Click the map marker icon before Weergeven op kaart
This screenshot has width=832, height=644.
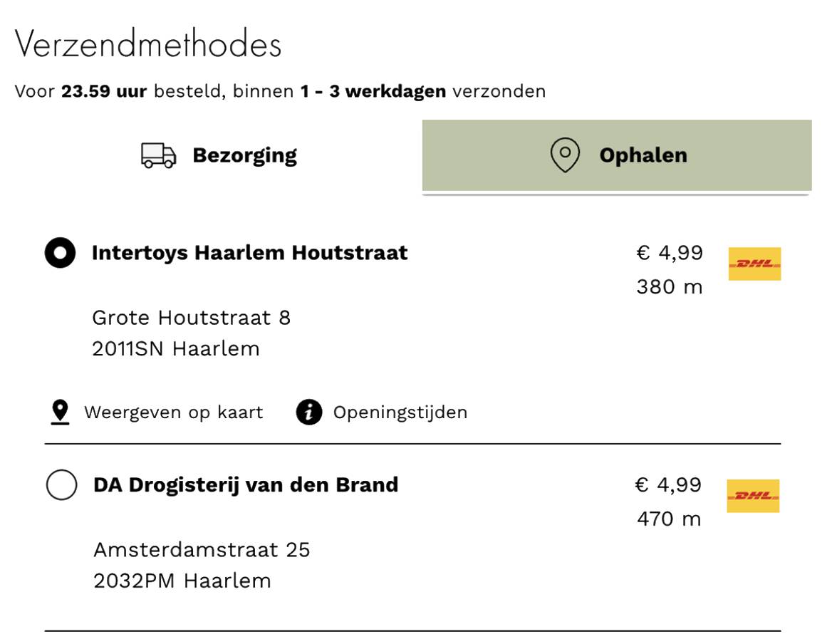coord(61,412)
